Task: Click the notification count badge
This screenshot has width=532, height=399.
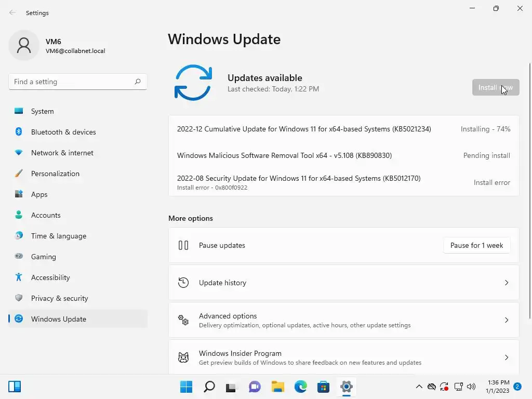Action: [x=517, y=387]
